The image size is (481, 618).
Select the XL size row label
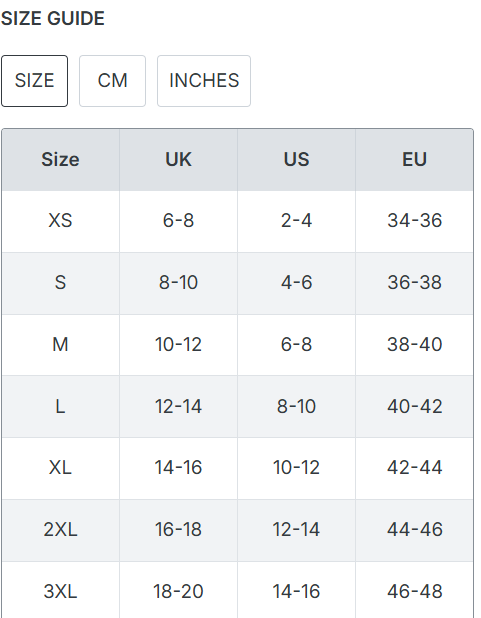coord(60,468)
